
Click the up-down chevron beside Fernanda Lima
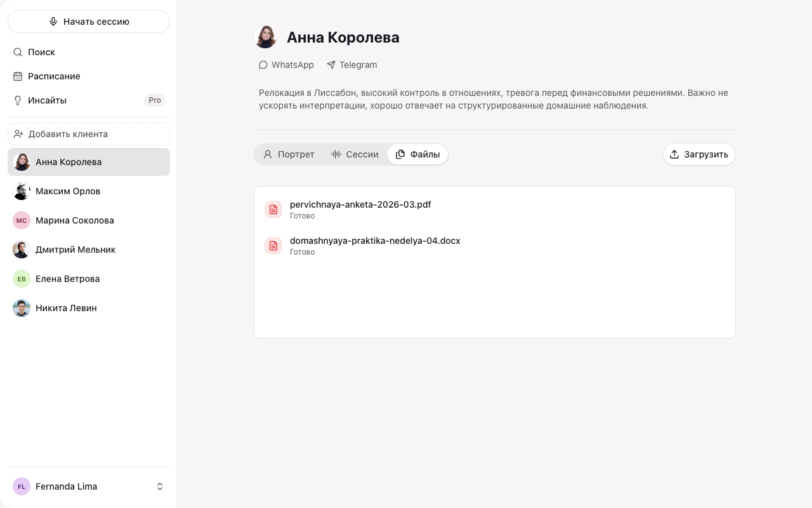pyautogui.click(x=160, y=486)
